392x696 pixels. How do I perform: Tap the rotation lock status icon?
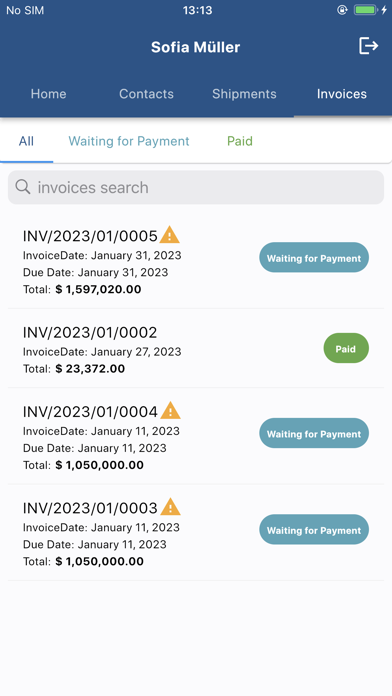(342, 10)
